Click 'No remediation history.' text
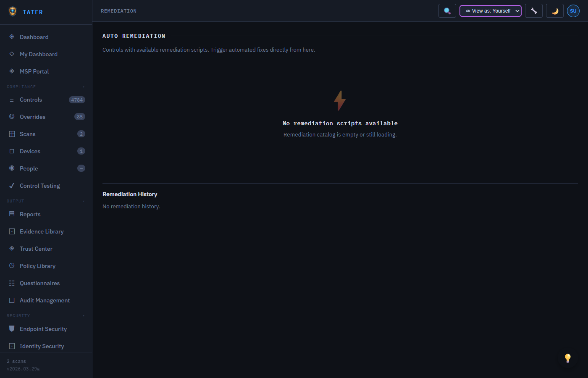 tap(131, 206)
